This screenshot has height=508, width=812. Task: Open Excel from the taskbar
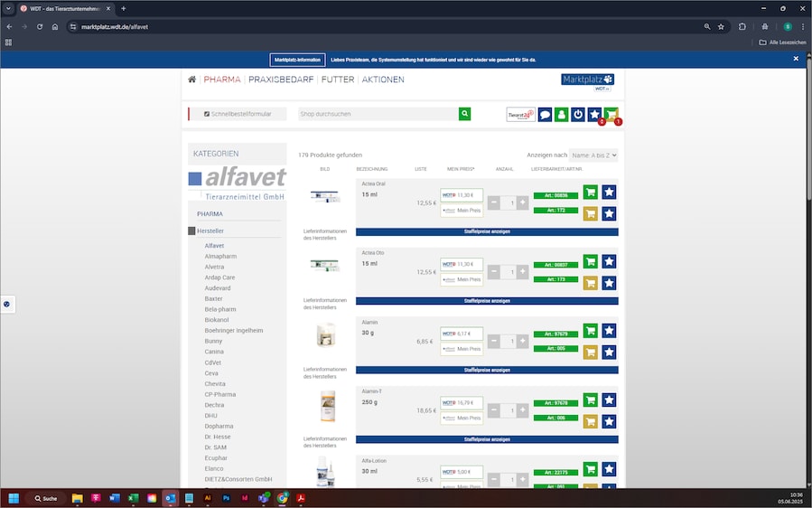pyautogui.click(x=133, y=498)
